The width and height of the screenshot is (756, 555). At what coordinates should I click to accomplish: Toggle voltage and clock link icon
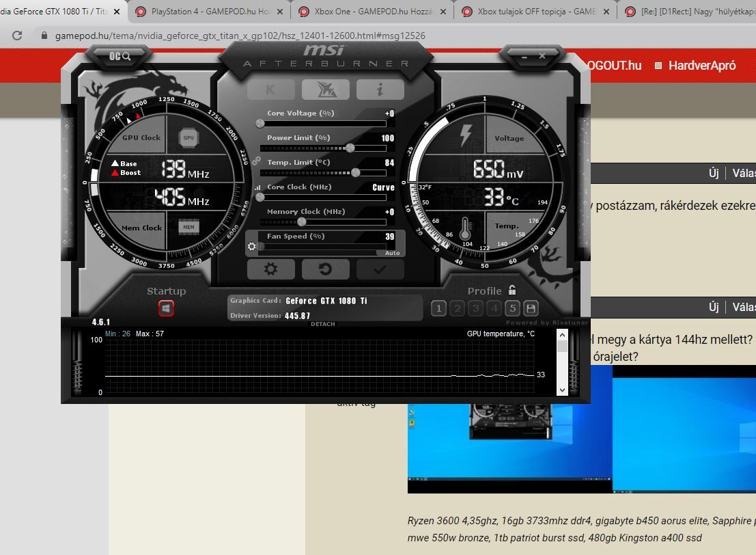257,161
